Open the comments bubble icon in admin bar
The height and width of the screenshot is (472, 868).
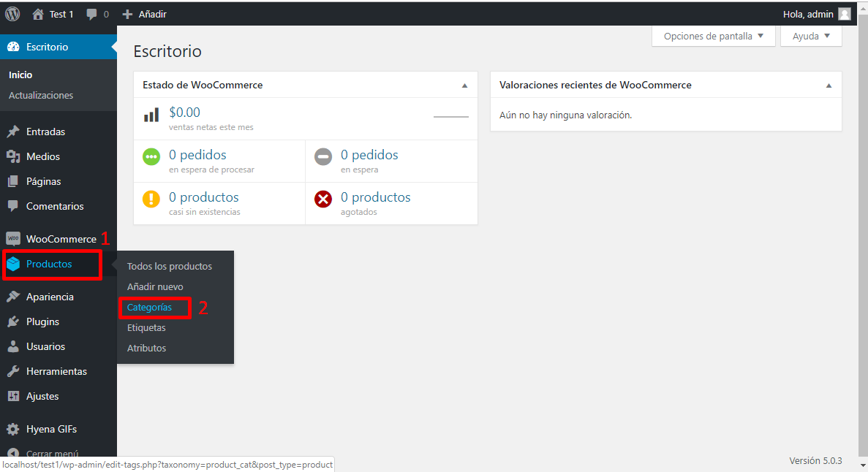91,15
